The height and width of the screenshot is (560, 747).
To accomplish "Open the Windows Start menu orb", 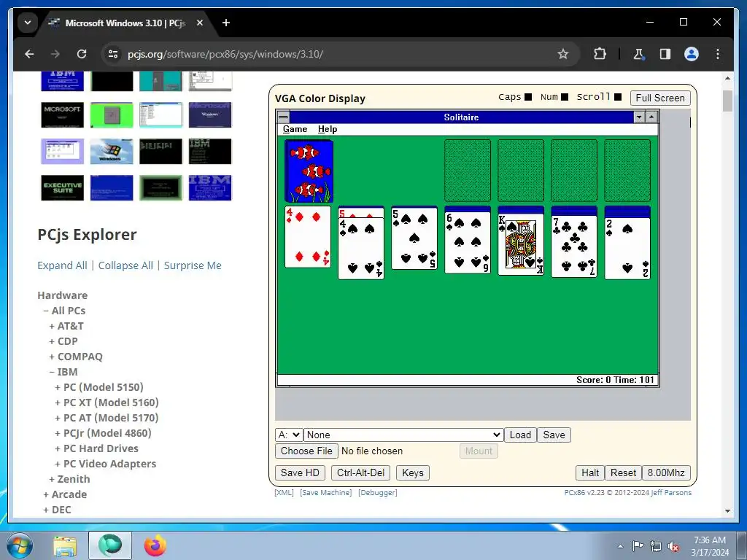I will coord(20,545).
